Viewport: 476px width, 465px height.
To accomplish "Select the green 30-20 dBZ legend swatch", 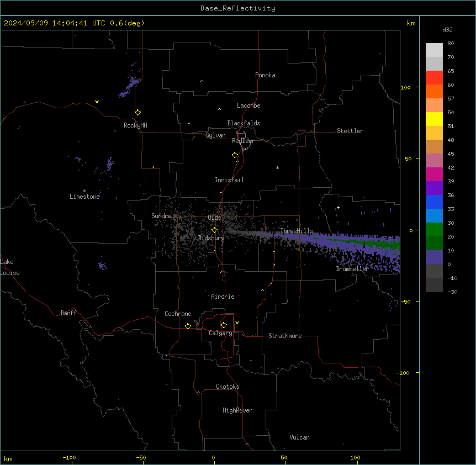I will click(434, 230).
